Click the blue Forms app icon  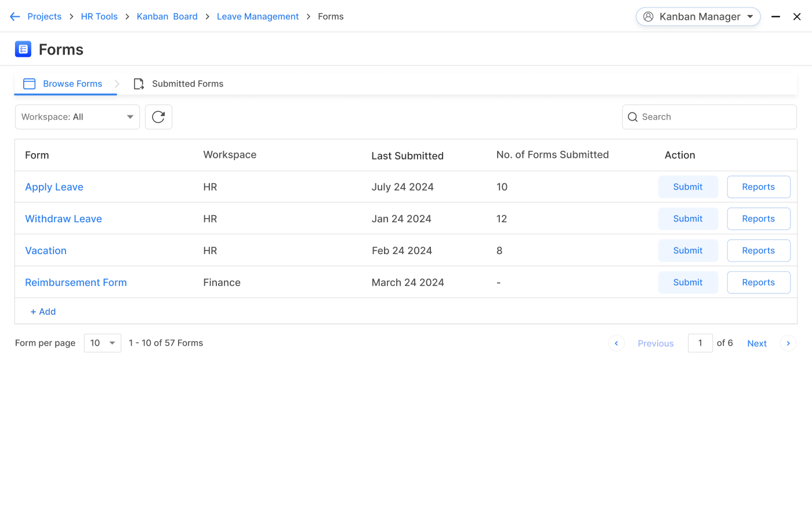point(23,49)
